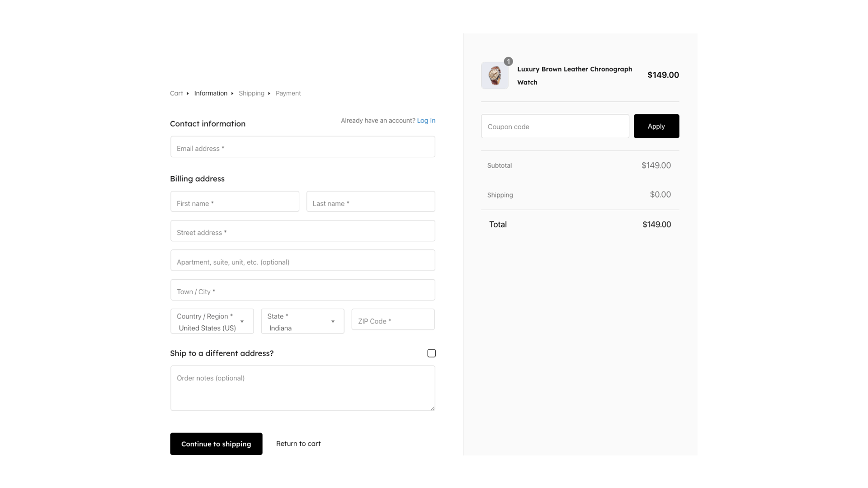Select the ZIP Code field

(392, 319)
